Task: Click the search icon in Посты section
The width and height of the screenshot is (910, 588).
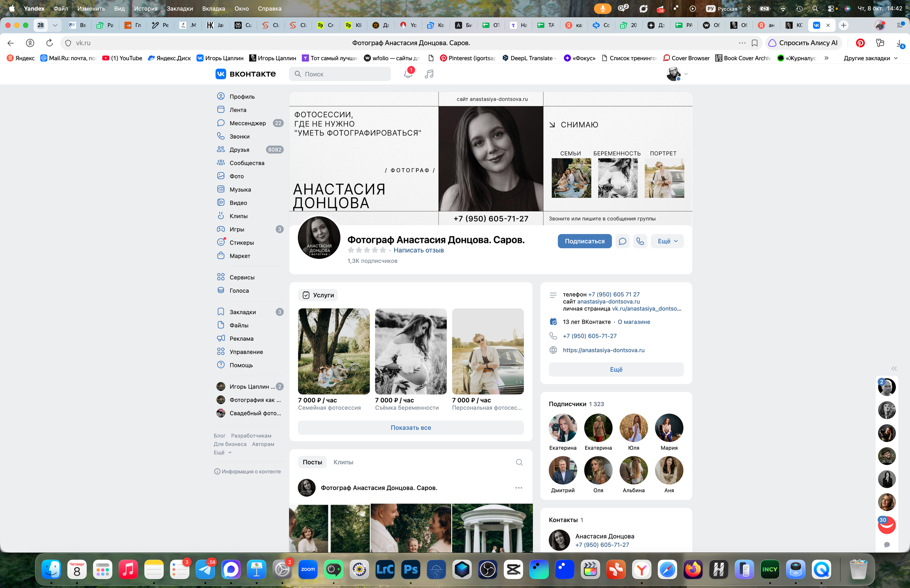Action: click(519, 462)
